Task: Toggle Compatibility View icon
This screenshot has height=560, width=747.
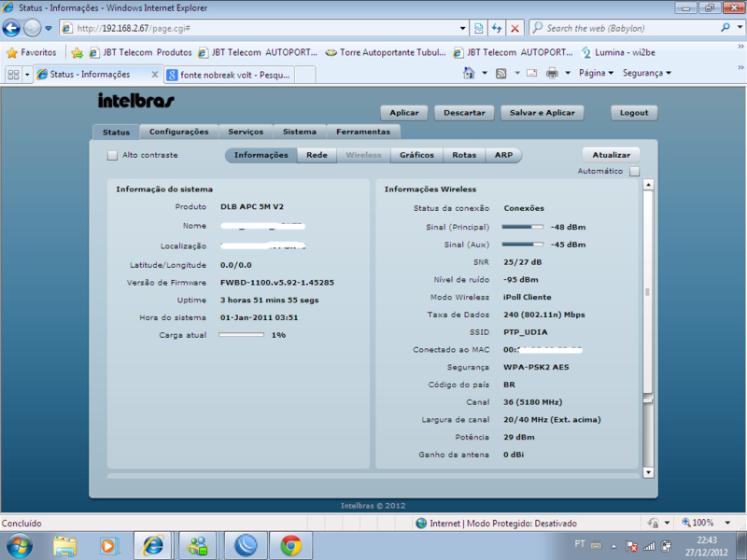Action: pos(479,28)
